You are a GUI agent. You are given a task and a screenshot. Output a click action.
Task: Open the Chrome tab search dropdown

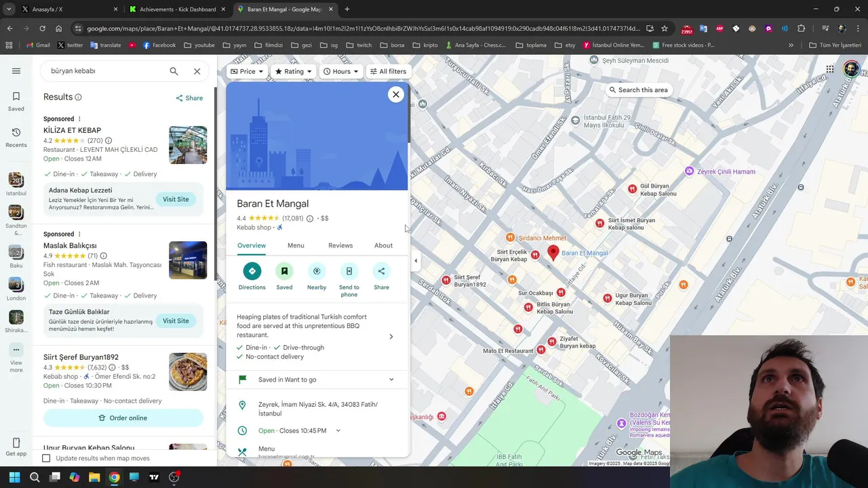tap(9, 9)
